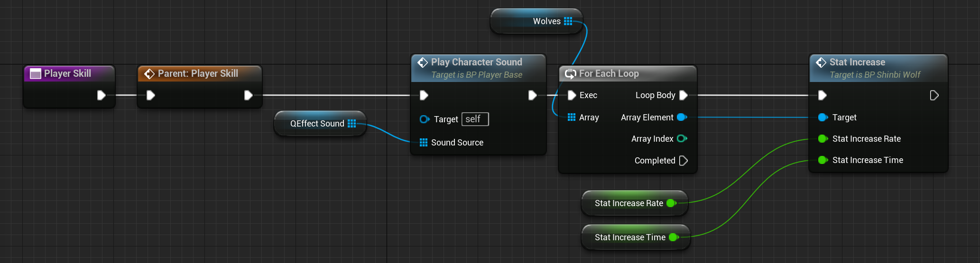Click the For Each Loop Array input pin
The width and height of the screenshot is (980, 263).
pos(572,117)
